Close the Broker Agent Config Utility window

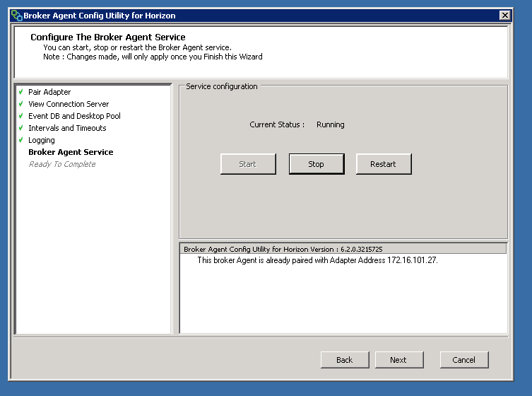504,16
